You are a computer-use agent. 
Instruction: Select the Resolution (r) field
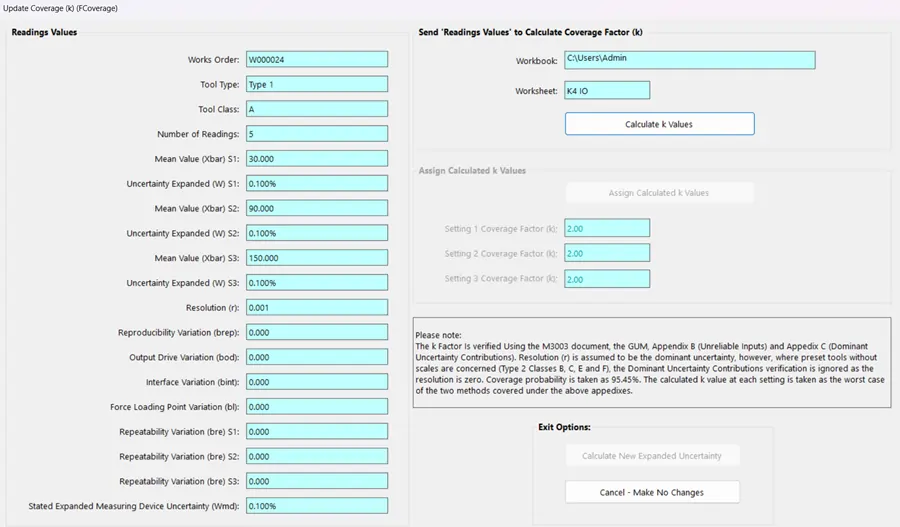pyautogui.click(x=317, y=307)
